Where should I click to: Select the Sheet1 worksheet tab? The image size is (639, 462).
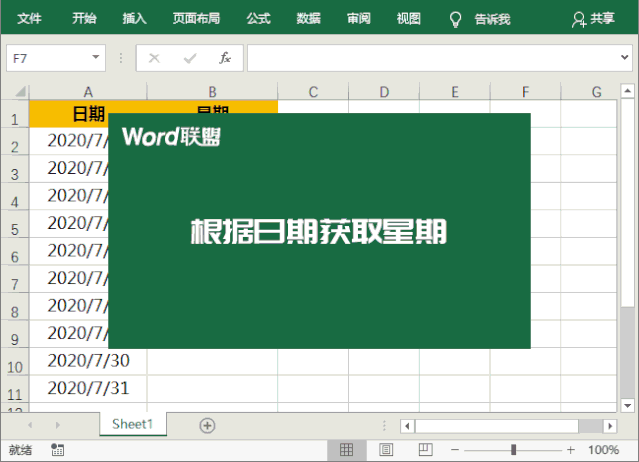tap(132, 424)
